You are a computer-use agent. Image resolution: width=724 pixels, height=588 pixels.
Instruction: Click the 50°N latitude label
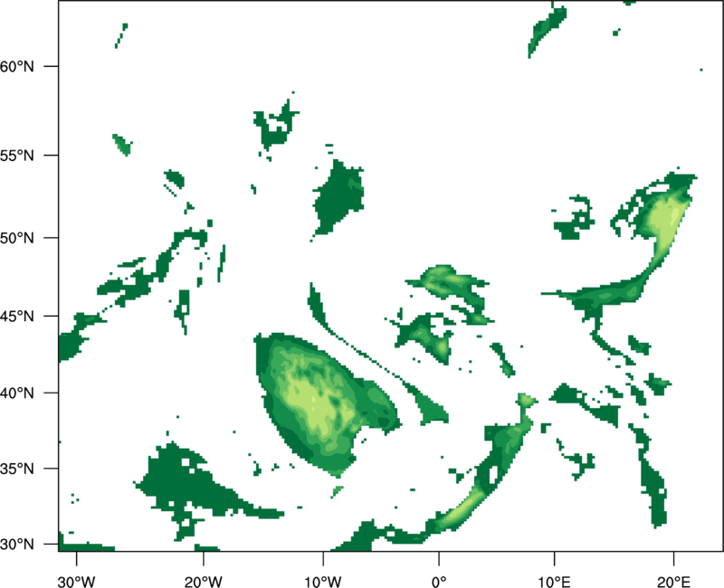(x=17, y=238)
